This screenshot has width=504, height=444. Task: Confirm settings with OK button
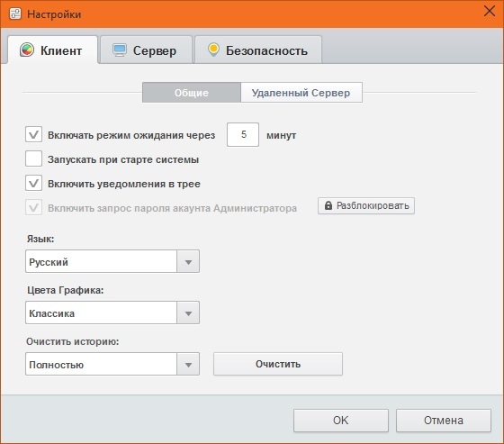[341, 421]
